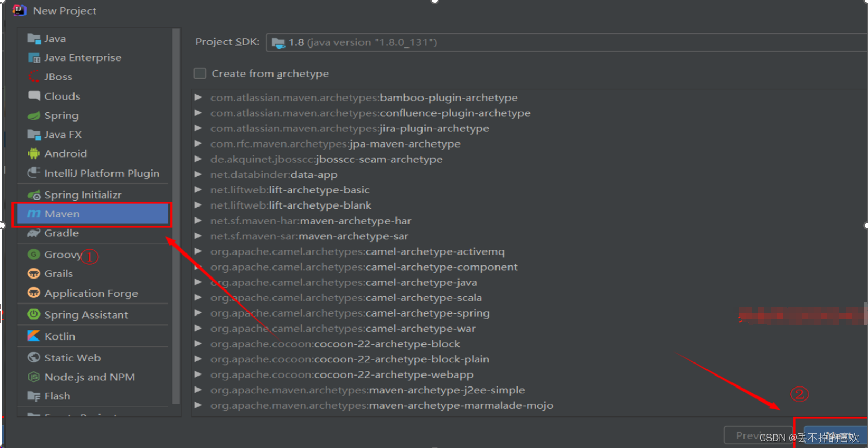
Task: Click the JBoss icon in sidebar
Action: point(34,77)
